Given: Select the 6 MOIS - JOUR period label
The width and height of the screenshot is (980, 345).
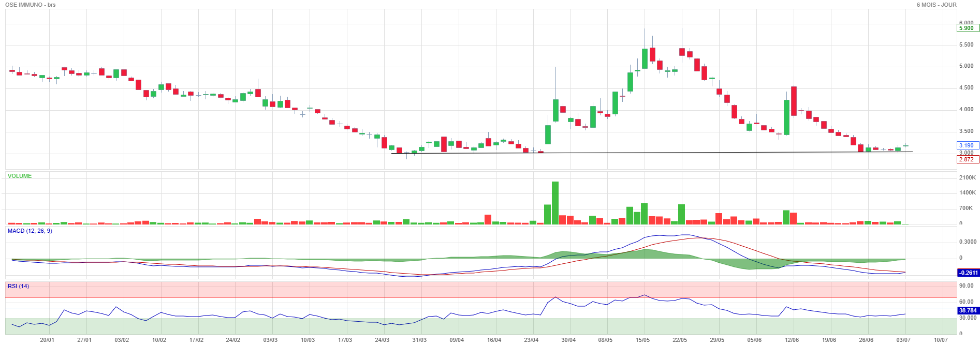Looking at the screenshot, I should click(x=937, y=5).
